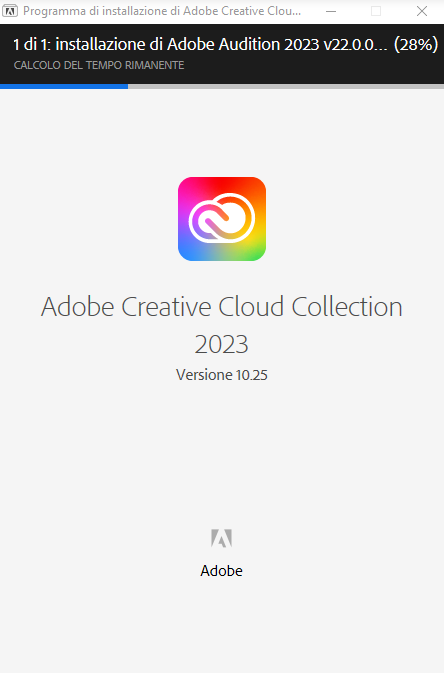Click 'CALCOLO DEL TEMPO RIMANENTE' label

(x=99, y=65)
